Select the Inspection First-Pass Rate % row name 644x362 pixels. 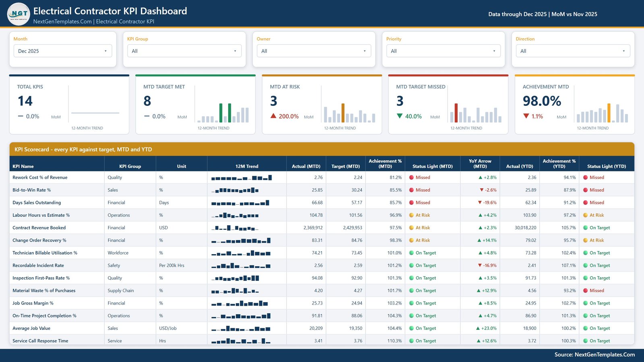point(41,278)
